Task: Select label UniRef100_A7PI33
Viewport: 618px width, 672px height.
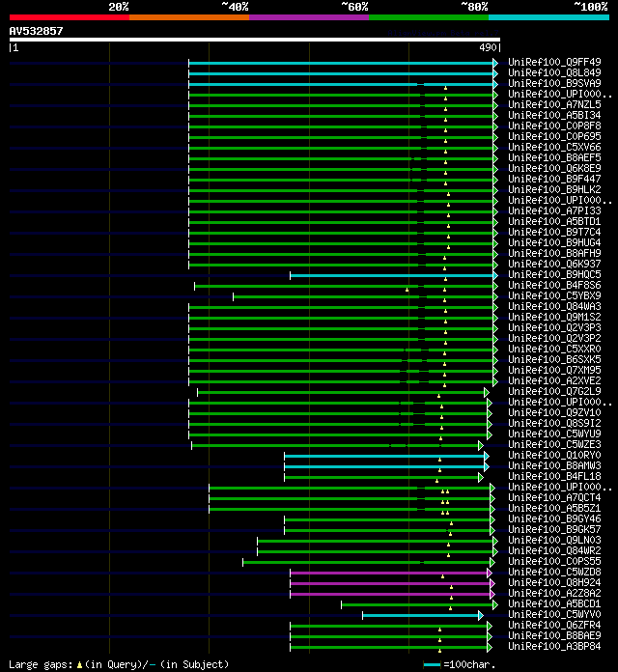Action: [x=554, y=210]
